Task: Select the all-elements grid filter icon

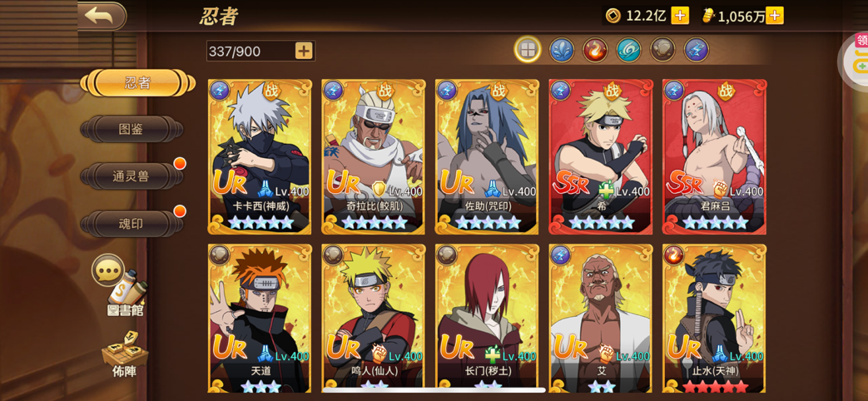Action: 528,50
